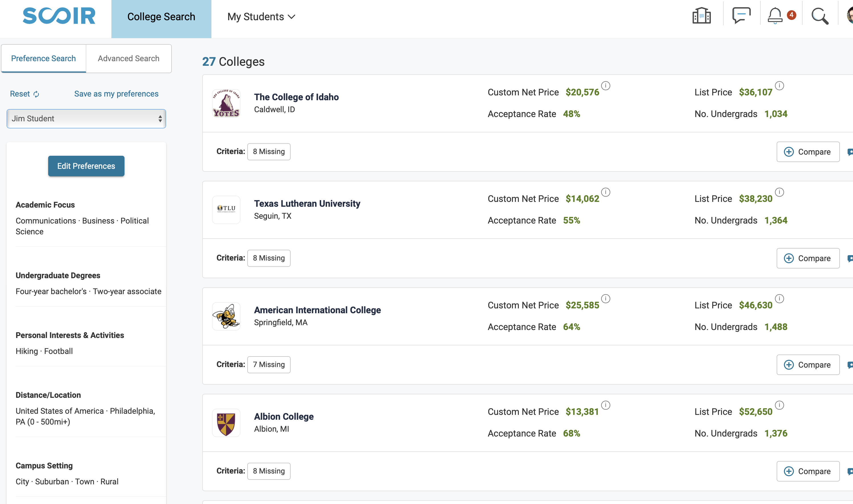Image resolution: width=853 pixels, height=504 pixels.
Task: Expand 8 Missing criteria for College of Idaho
Action: 269,151
